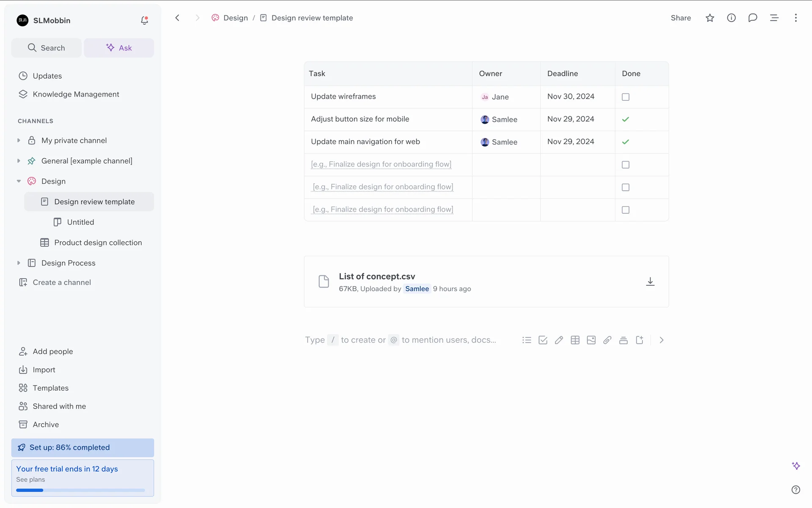Open Templates from the sidebar
This screenshot has width=812, height=508.
[x=50, y=388]
